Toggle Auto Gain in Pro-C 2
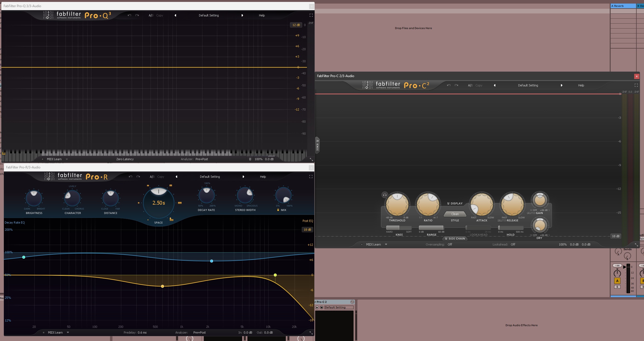Viewport: 644px width, 341px height. (531, 213)
